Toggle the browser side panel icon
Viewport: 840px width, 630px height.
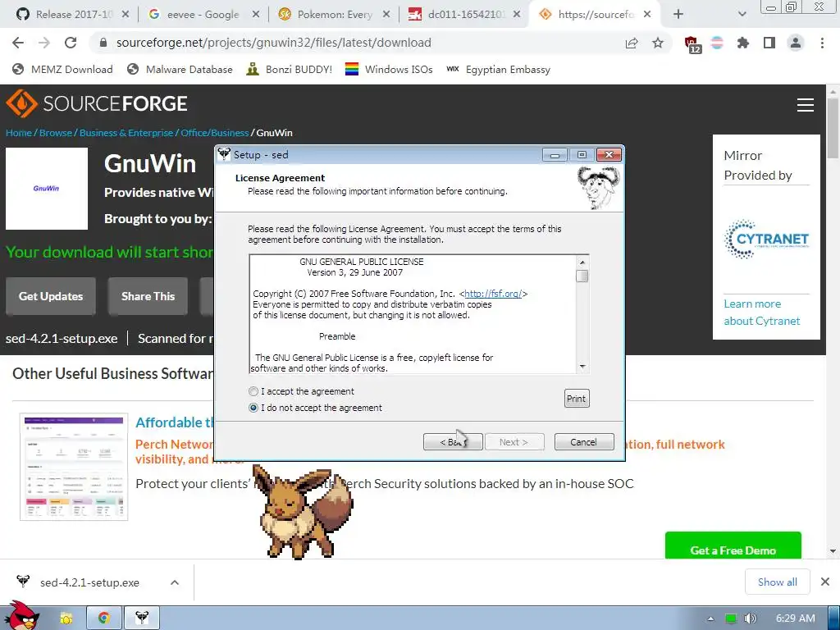769,43
